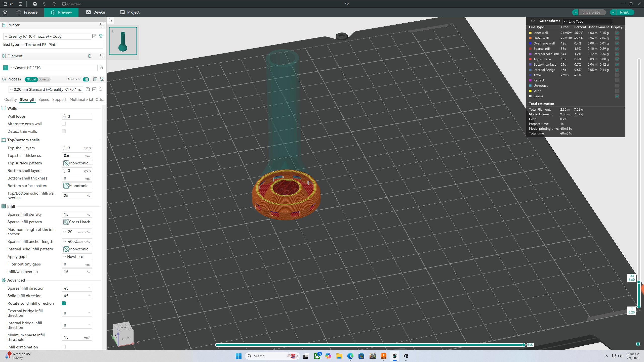The height and width of the screenshot is (362, 644).
Task: Click the Slice plate button
Action: point(591,12)
